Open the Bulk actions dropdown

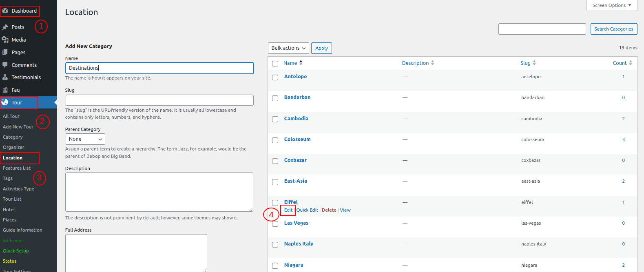tap(288, 48)
